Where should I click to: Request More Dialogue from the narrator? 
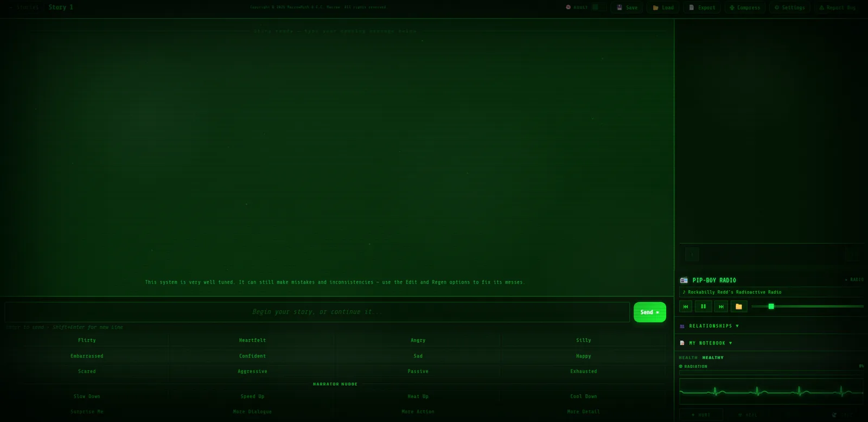(x=252, y=412)
